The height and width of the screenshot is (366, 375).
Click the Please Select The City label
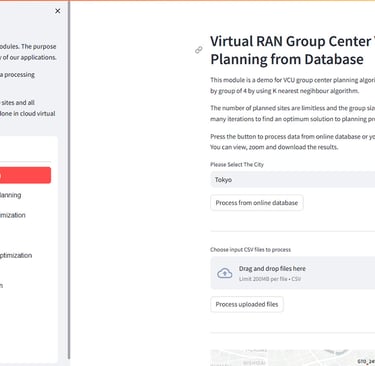(x=237, y=164)
